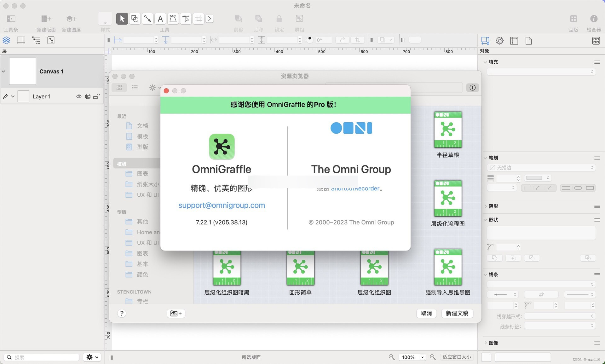This screenshot has width=605, height=364.
Task: Click the 新建图层 new layer icon
Action: [71, 19]
